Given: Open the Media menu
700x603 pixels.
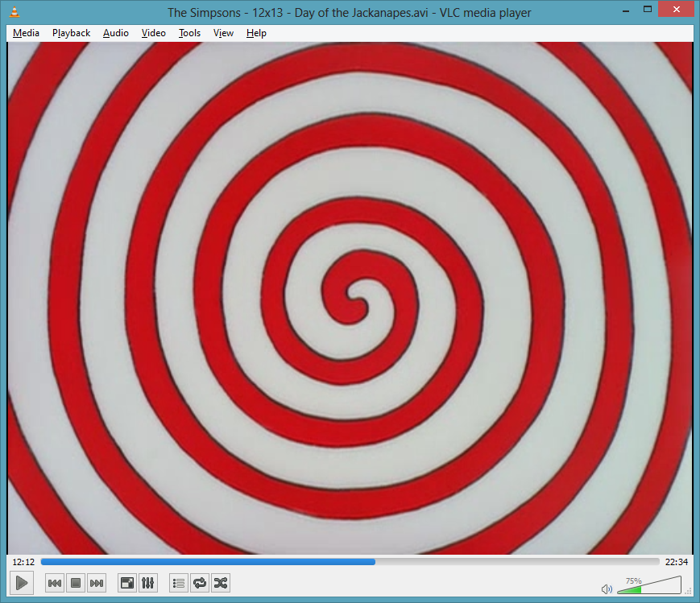Looking at the screenshot, I should (27, 33).
